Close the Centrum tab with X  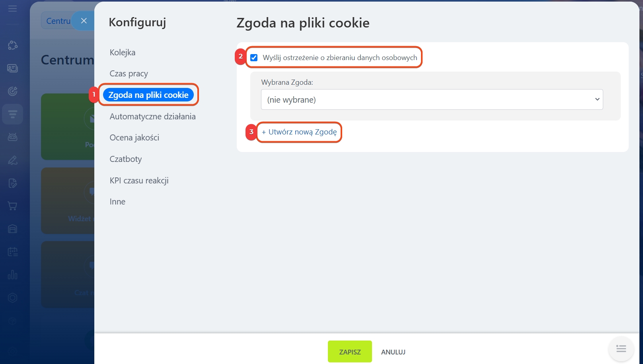coord(84,21)
